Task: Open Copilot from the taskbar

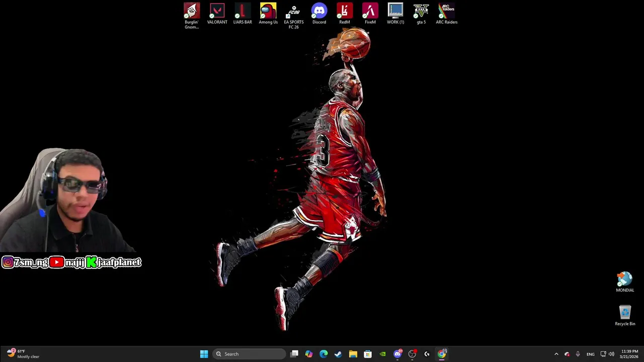Action: 309,354
